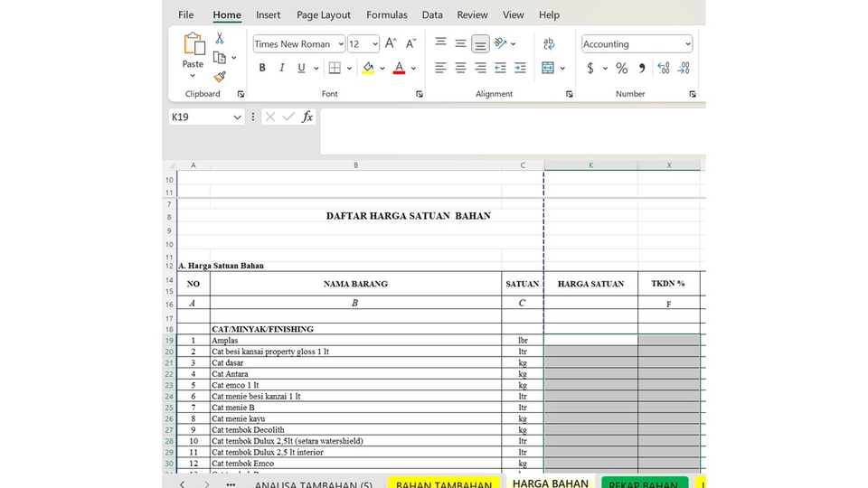Open the Alignment settings dialog launcher
Viewport: 868px width, 488px height.
point(569,94)
